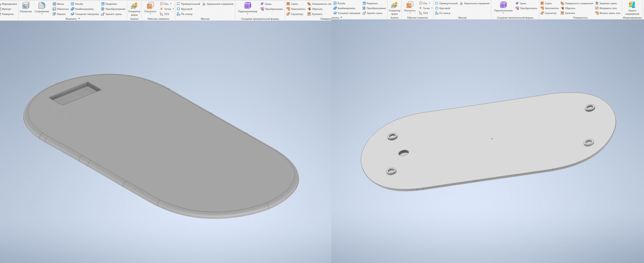Open the Сопряжение (Fillet) dropdown arrow

pyautogui.click(x=42, y=14)
